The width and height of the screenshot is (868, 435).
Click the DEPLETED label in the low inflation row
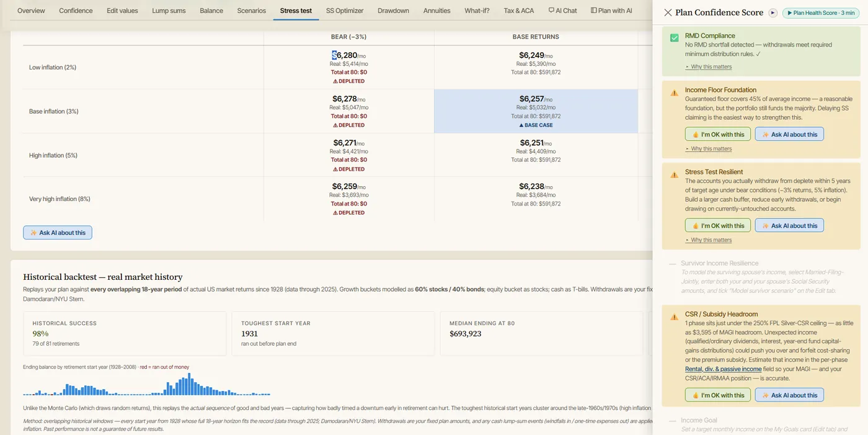tap(348, 81)
